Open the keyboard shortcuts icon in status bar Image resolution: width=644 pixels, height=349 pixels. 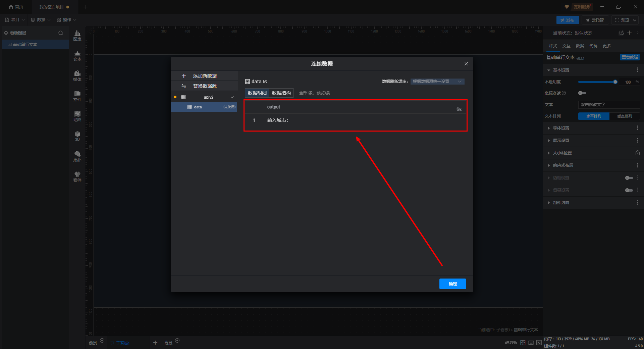pyautogui.click(x=531, y=343)
